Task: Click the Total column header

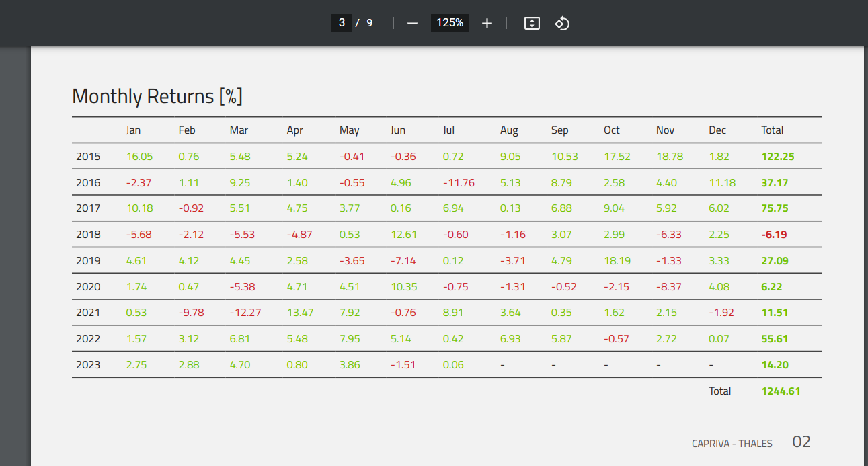Action: tap(772, 130)
